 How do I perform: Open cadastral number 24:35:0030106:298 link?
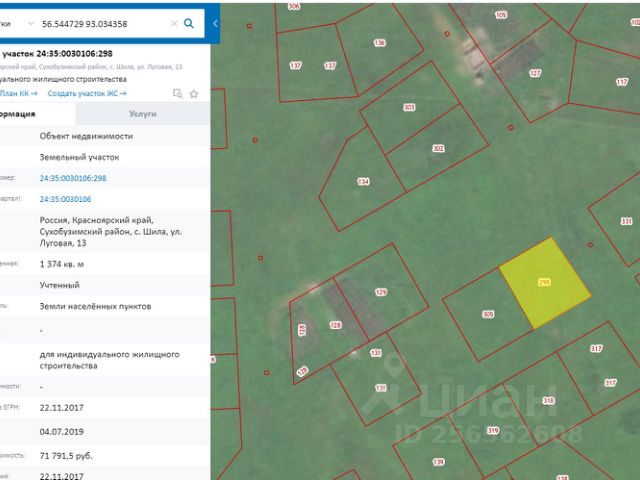[73, 178]
